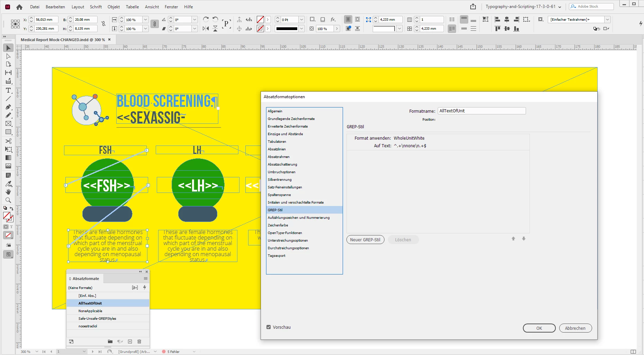
Task: Select the Hand tool
Action: tap(8, 192)
